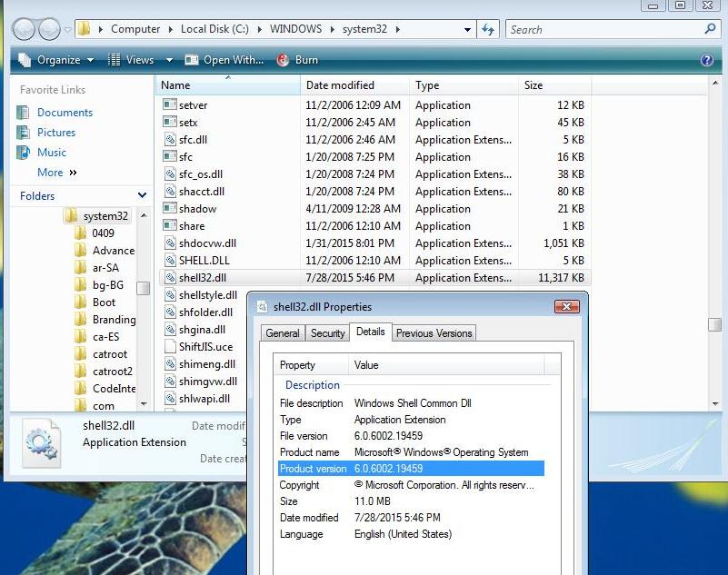Click setx application icon

[170, 122]
